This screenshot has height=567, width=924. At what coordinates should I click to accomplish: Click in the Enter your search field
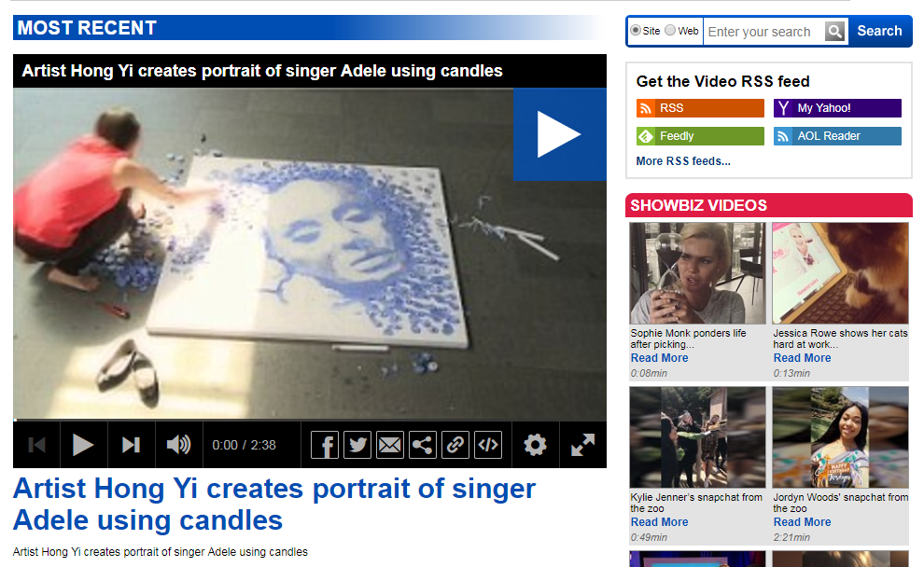coord(763,31)
